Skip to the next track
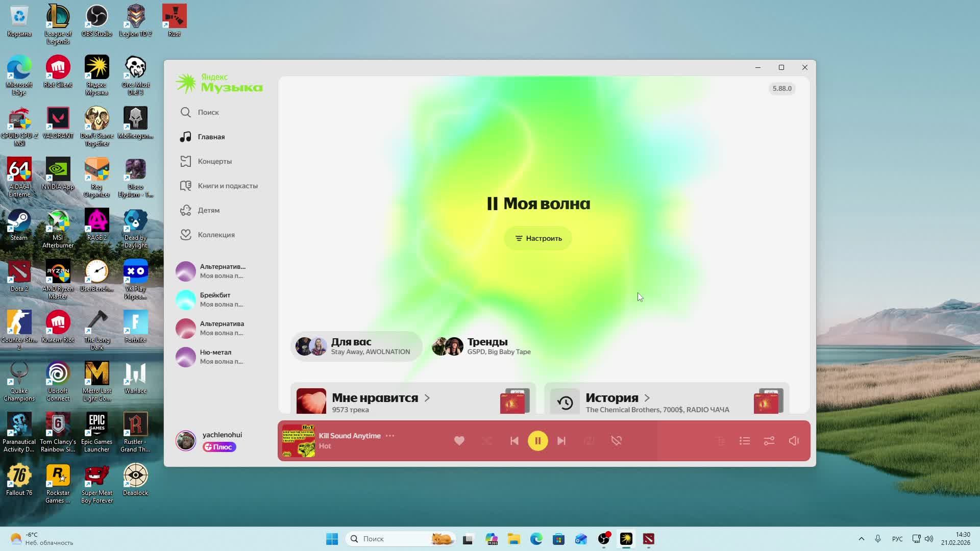This screenshot has width=980, height=551. click(x=561, y=441)
